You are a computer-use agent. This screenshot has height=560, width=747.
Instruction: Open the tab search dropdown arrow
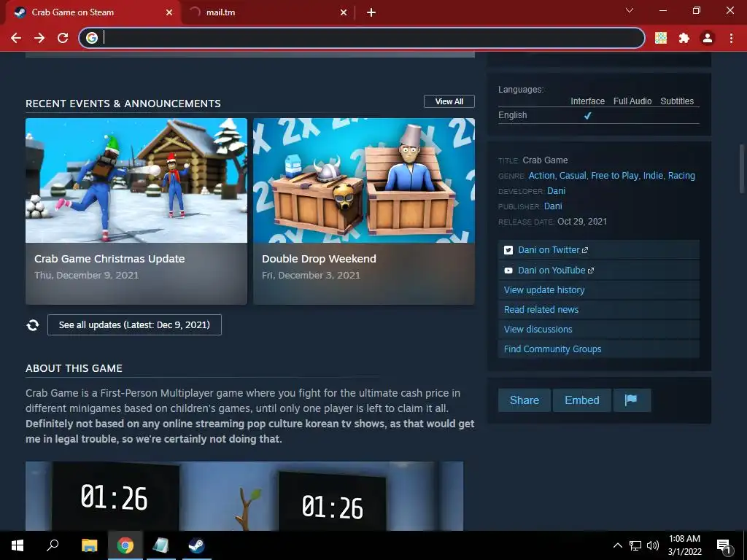(630, 10)
